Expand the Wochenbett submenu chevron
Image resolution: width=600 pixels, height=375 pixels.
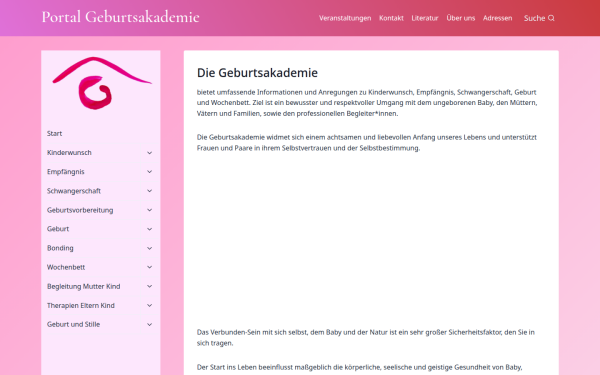click(x=150, y=267)
